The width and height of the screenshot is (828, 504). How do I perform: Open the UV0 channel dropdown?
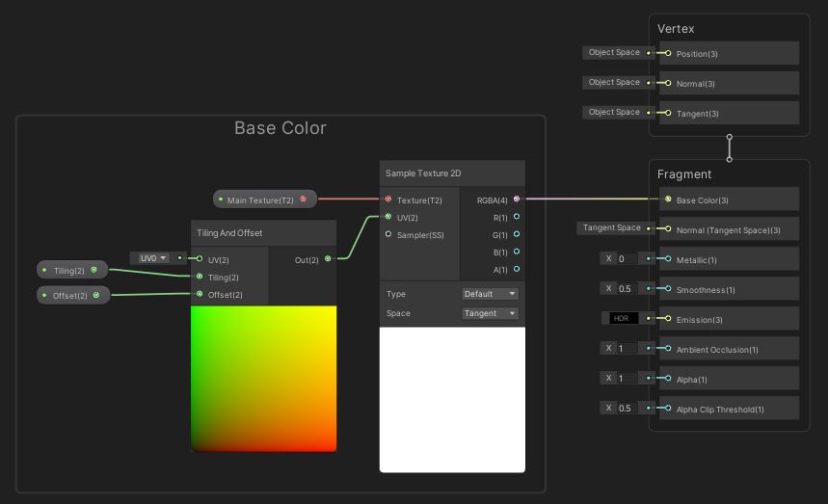click(x=152, y=258)
